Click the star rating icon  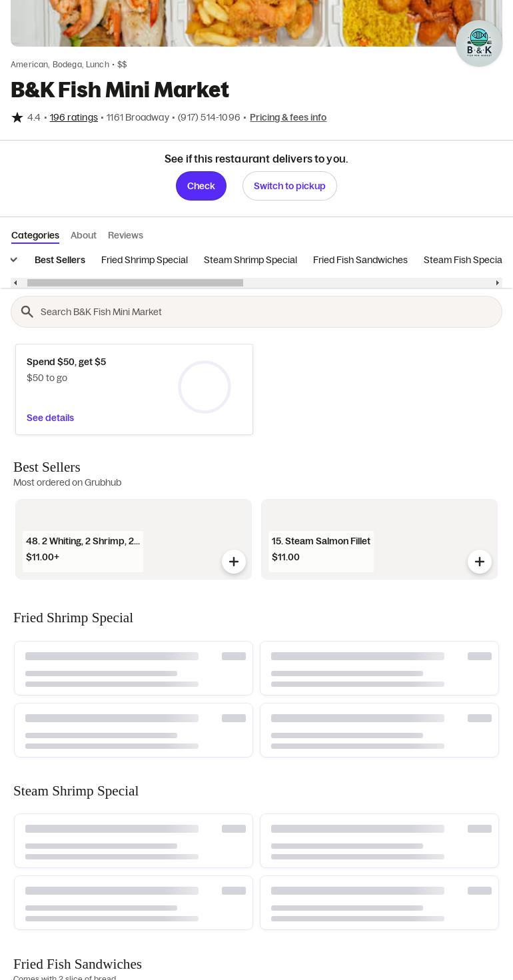point(17,117)
